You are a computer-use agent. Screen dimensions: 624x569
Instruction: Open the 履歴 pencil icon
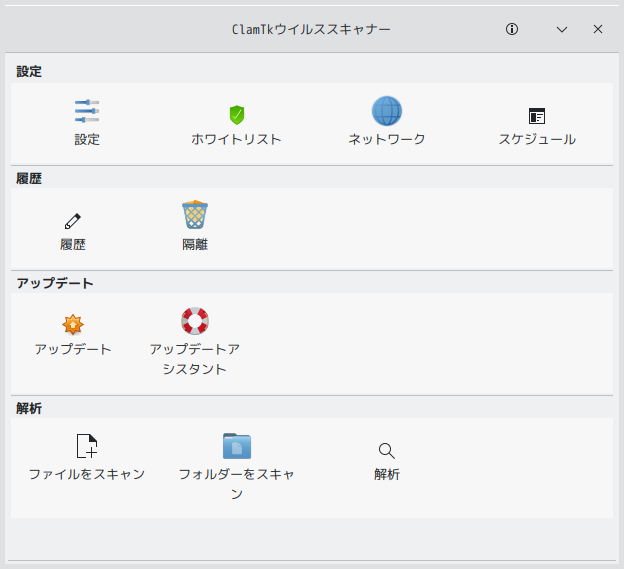[73, 221]
